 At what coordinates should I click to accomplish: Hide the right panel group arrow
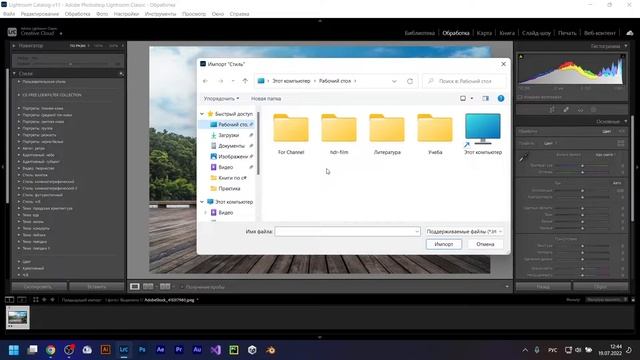[x=637, y=167]
